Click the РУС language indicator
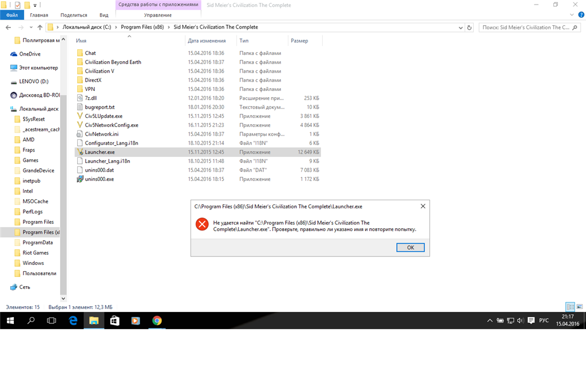Image resolution: width=586 pixels, height=392 pixels. pyautogui.click(x=544, y=320)
